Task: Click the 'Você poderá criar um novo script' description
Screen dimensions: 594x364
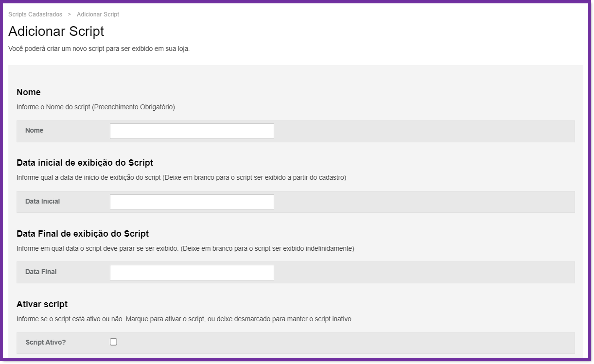Action: 99,49
